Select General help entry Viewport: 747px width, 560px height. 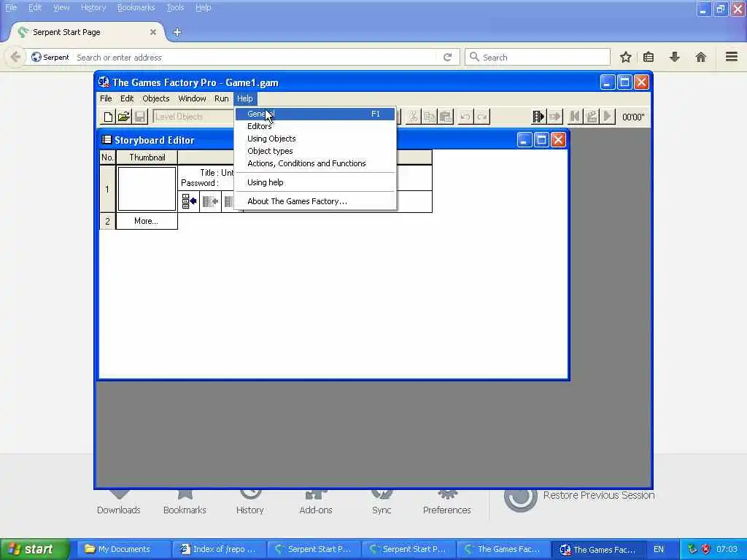[315, 114]
